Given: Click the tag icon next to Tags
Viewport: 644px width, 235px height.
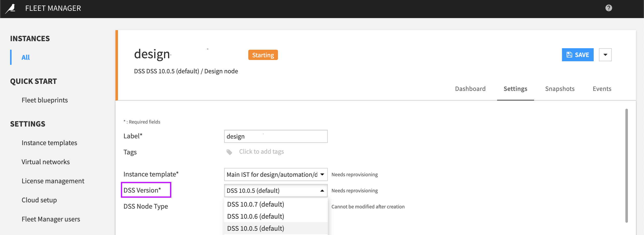Looking at the screenshot, I should tap(229, 152).
